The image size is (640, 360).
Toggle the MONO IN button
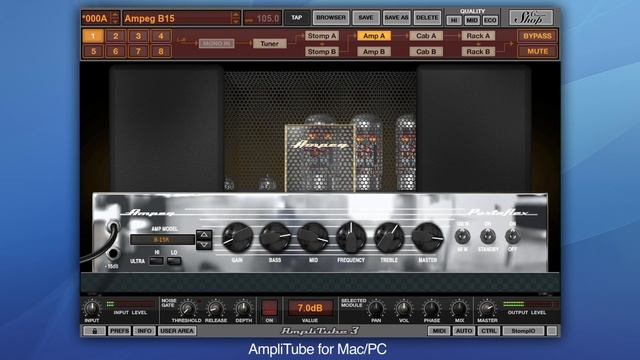pyautogui.click(x=216, y=43)
